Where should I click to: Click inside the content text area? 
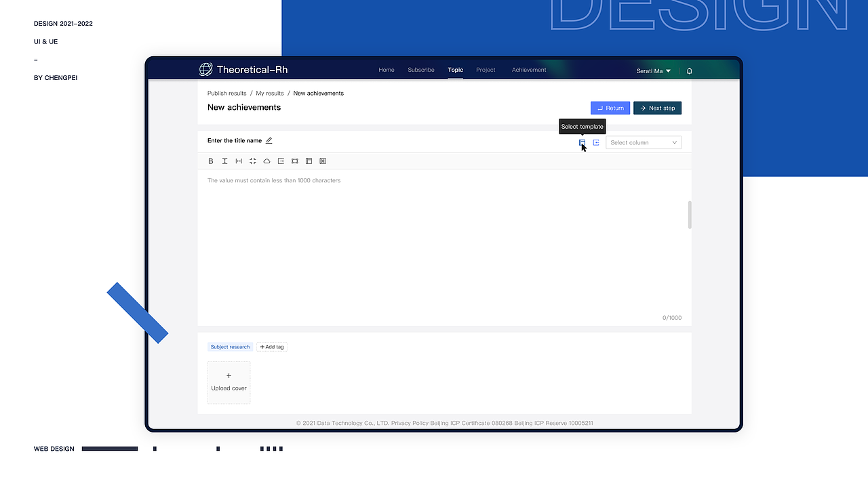point(444,247)
